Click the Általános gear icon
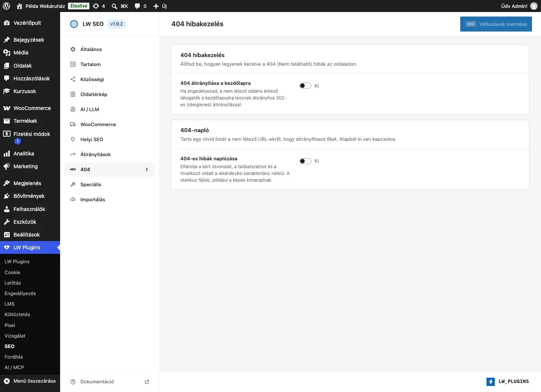 [73, 49]
